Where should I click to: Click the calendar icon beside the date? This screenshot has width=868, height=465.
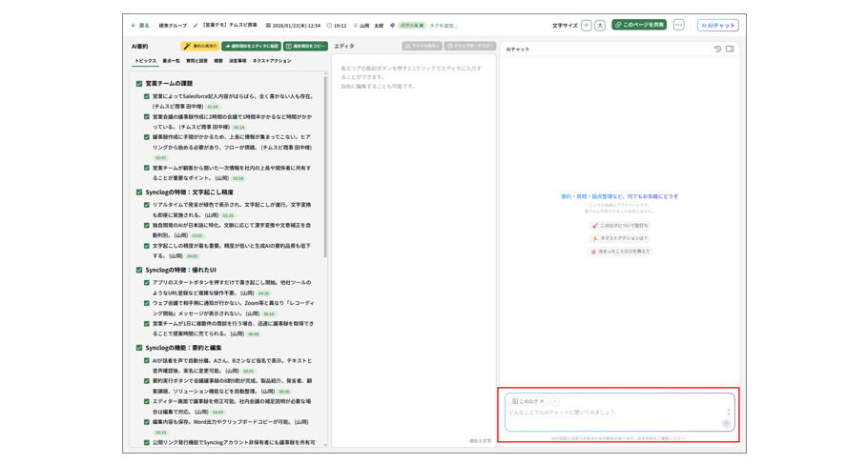(x=268, y=26)
